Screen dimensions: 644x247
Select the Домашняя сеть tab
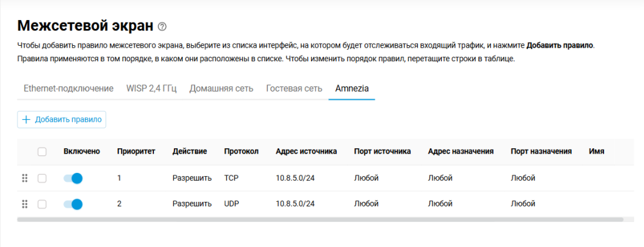tap(222, 88)
